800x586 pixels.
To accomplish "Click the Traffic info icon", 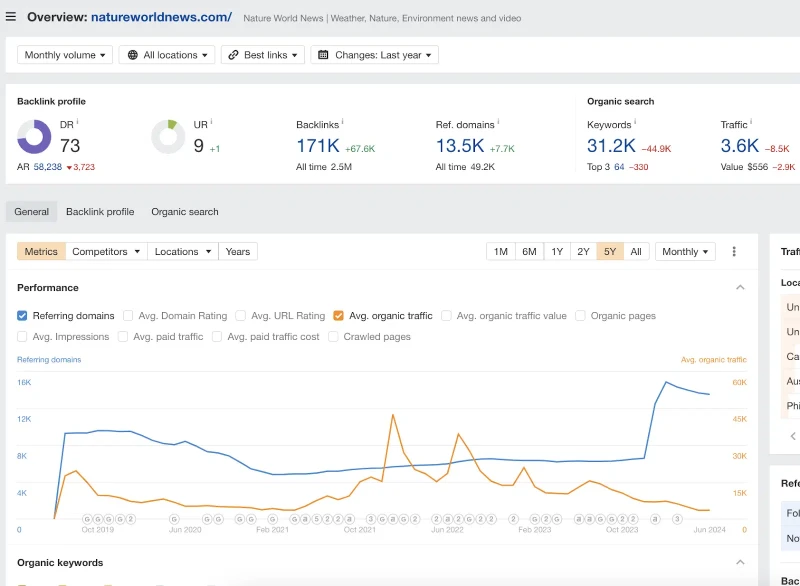I will (751, 121).
